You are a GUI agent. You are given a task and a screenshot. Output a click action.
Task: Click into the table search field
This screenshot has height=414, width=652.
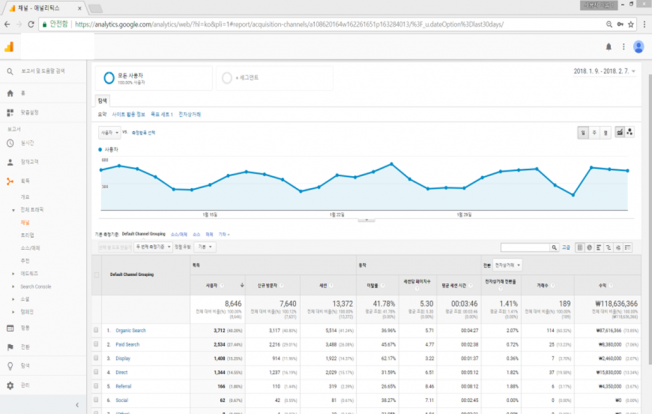click(x=525, y=247)
